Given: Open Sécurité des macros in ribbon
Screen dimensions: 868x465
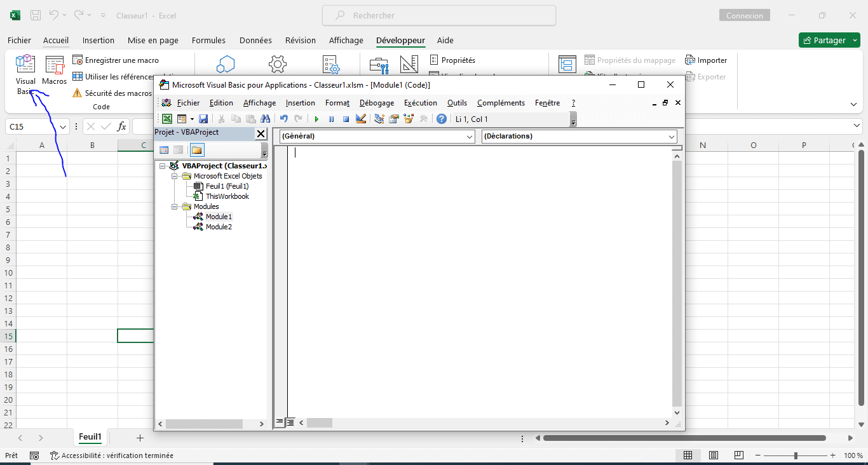Looking at the screenshot, I should 112,93.
